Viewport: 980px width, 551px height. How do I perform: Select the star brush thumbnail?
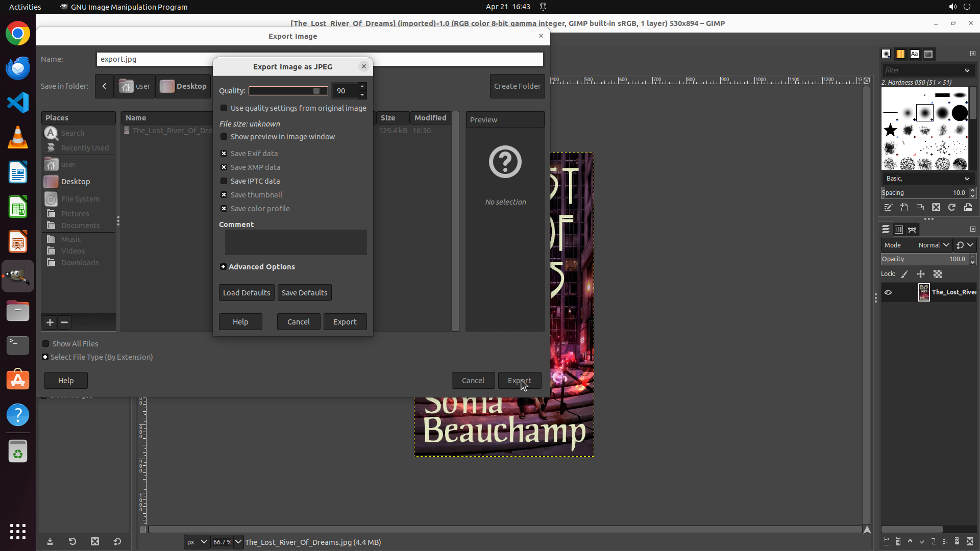pyautogui.click(x=891, y=130)
